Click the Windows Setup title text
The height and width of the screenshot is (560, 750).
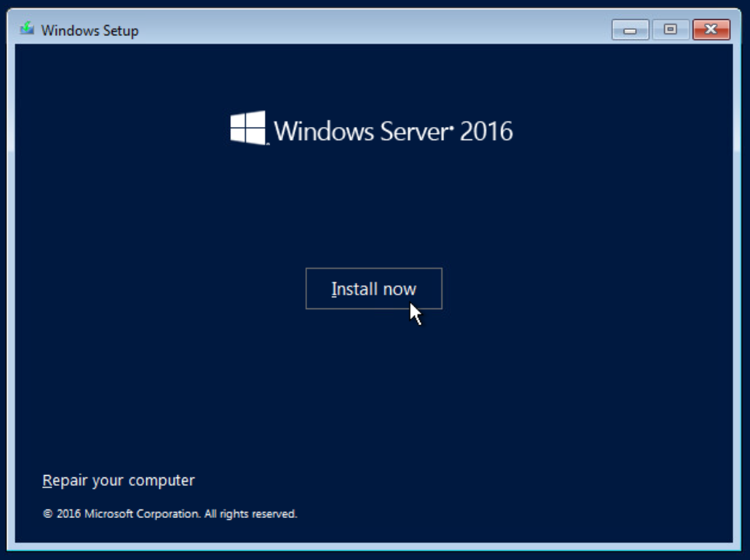tap(90, 31)
